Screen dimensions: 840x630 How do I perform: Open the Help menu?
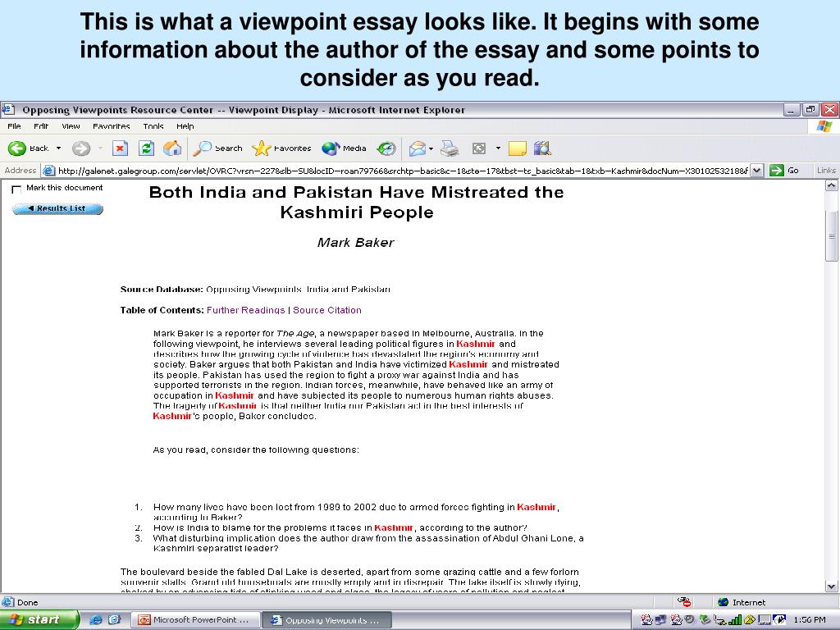point(185,126)
